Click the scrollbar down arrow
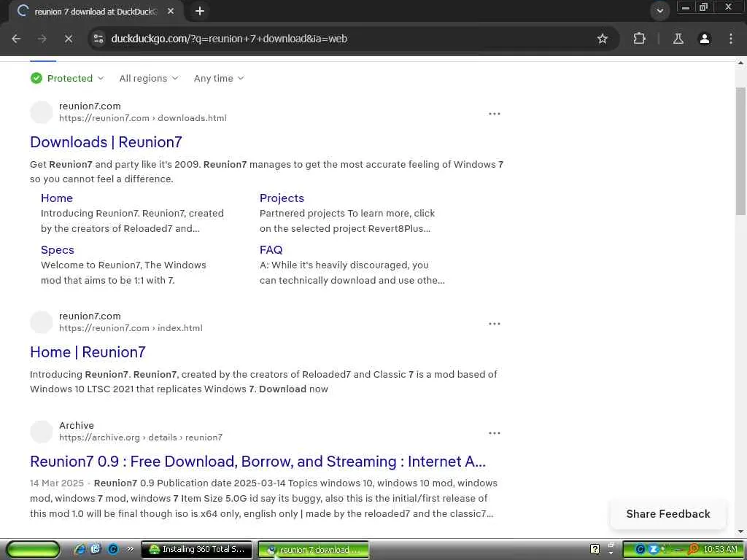Image resolution: width=747 pixels, height=560 pixels. [741, 532]
